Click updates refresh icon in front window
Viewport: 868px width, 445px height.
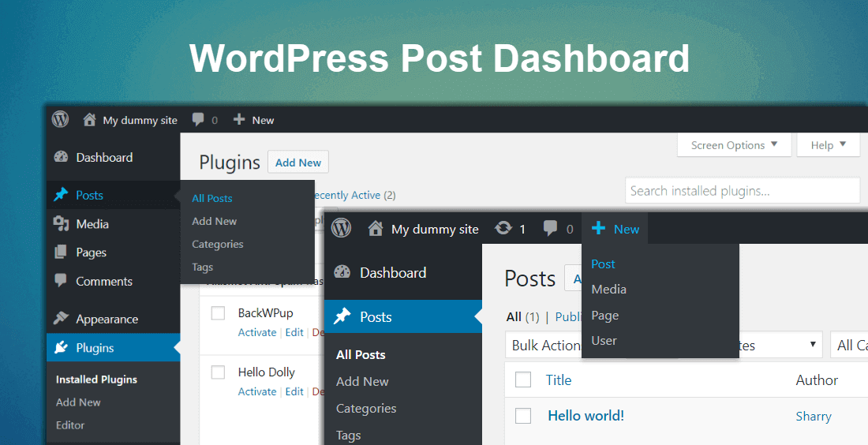tap(503, 228)
